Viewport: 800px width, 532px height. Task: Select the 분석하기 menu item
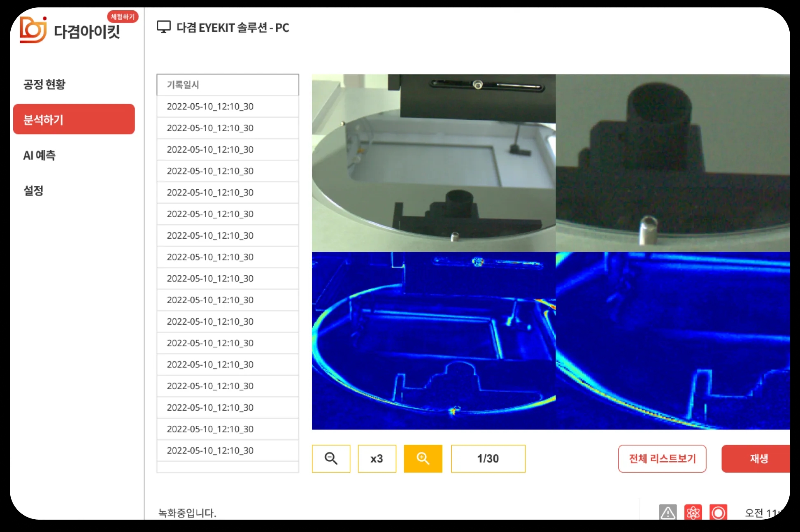coord(74,119)
